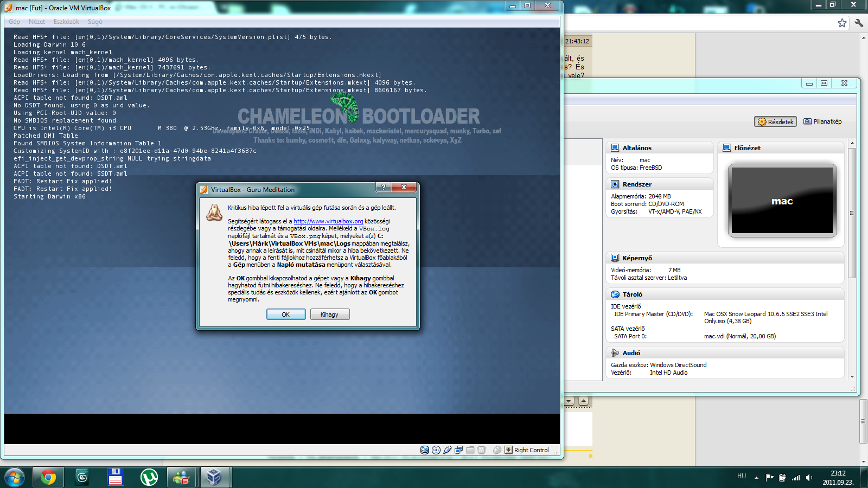Viewport: 868px width, 488px height.
Task: Click the mac preview thumbnail
Action: click(x=782, y=201)
